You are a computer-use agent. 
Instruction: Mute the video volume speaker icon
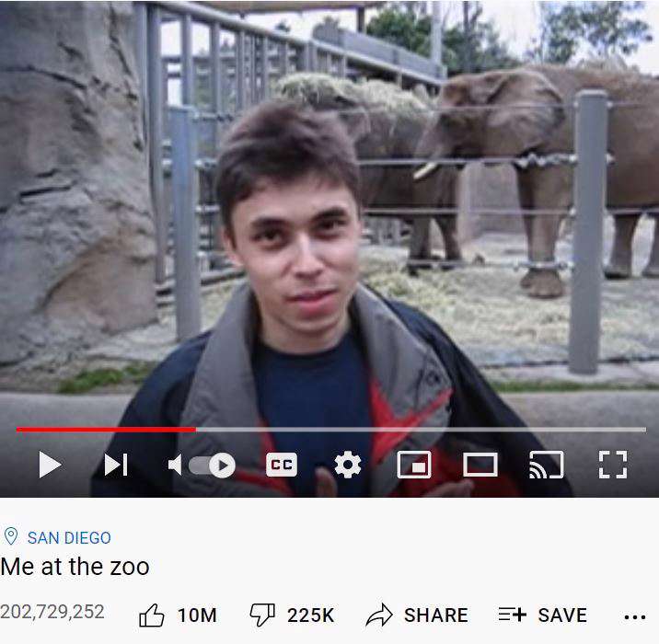click(175, 465)
